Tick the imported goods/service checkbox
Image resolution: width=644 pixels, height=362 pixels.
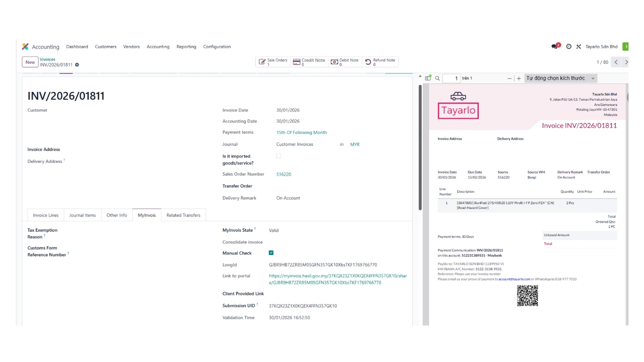point(279,156)
